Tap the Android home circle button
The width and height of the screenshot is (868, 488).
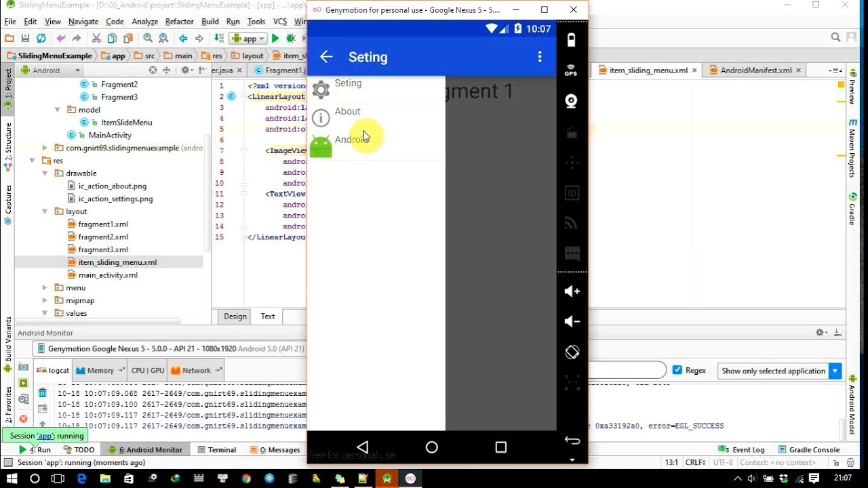(431, 447)
